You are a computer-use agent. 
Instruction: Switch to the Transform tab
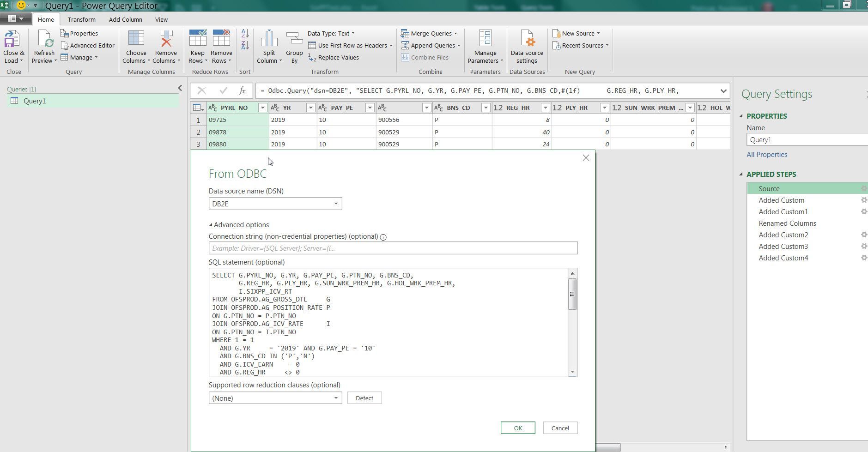coord(81,19)
